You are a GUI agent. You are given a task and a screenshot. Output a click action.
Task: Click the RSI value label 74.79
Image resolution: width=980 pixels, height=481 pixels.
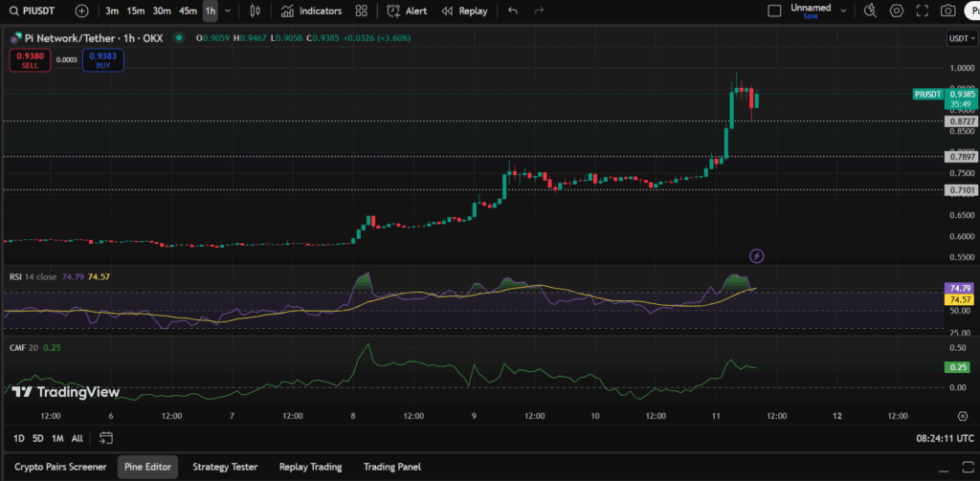pyautogui.click(x=961, y=289)
